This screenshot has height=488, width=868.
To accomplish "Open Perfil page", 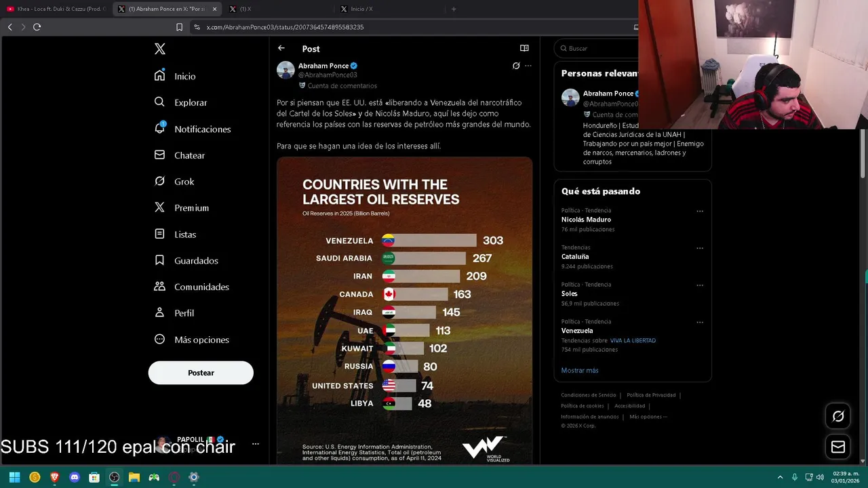I will coord(174,313).
